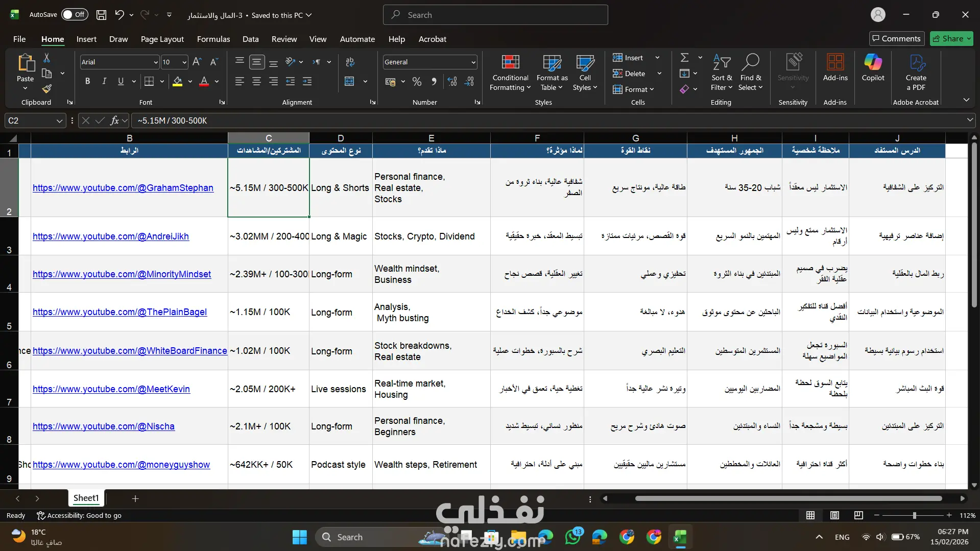Click the Undo arrow icon
This screenshot has width=980, height=551.
pyautogui.click(x=119, y=15)
